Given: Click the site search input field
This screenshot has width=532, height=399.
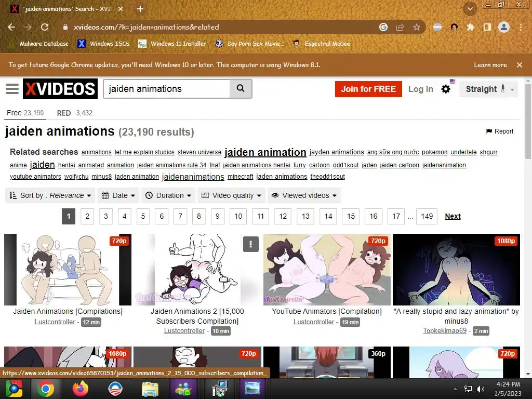Looking at the screenshot, I should (x=167, y=88).
